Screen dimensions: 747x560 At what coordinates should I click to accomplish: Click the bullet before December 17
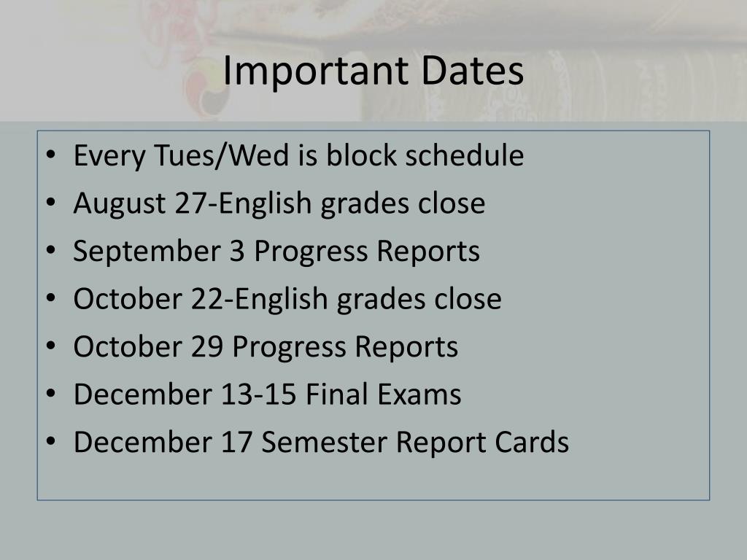(50, 441)
